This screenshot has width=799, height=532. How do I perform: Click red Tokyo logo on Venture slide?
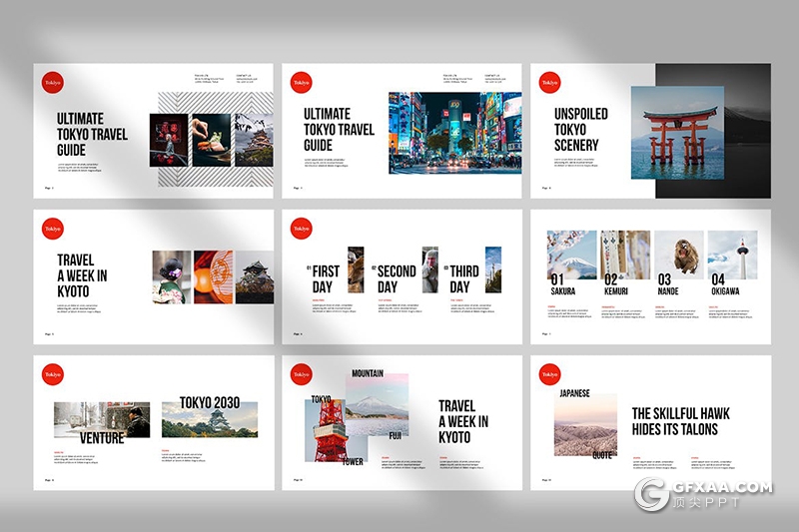click(52, 374)
